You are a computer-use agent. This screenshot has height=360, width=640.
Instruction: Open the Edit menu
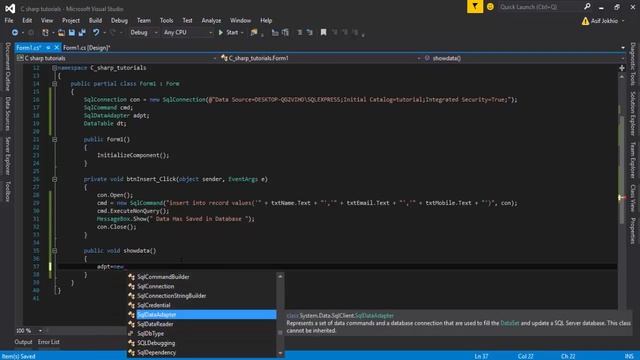click(27, 20)
